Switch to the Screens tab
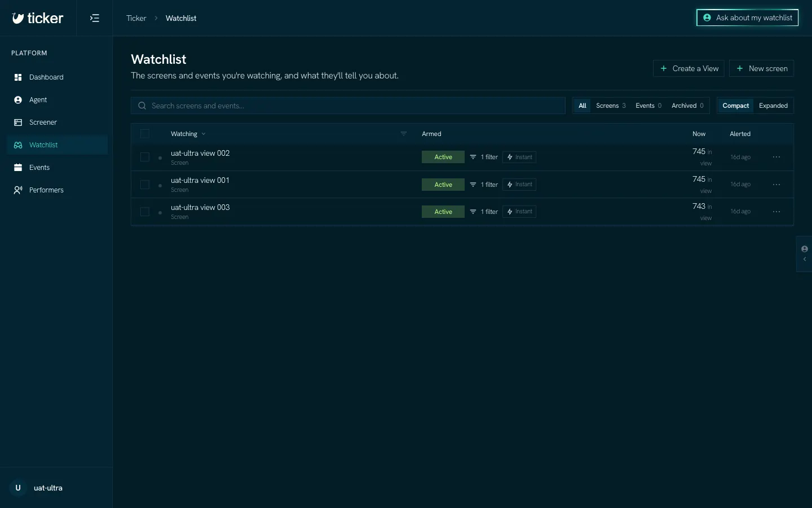Viewport: 812px width, 508px height. click(x=611, y=106)
